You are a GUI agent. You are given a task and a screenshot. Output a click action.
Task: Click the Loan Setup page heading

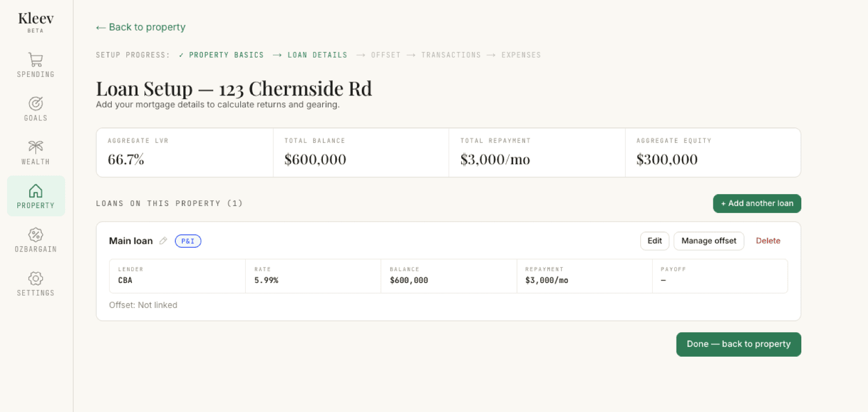pyautogui.click(x=234, y=88)
